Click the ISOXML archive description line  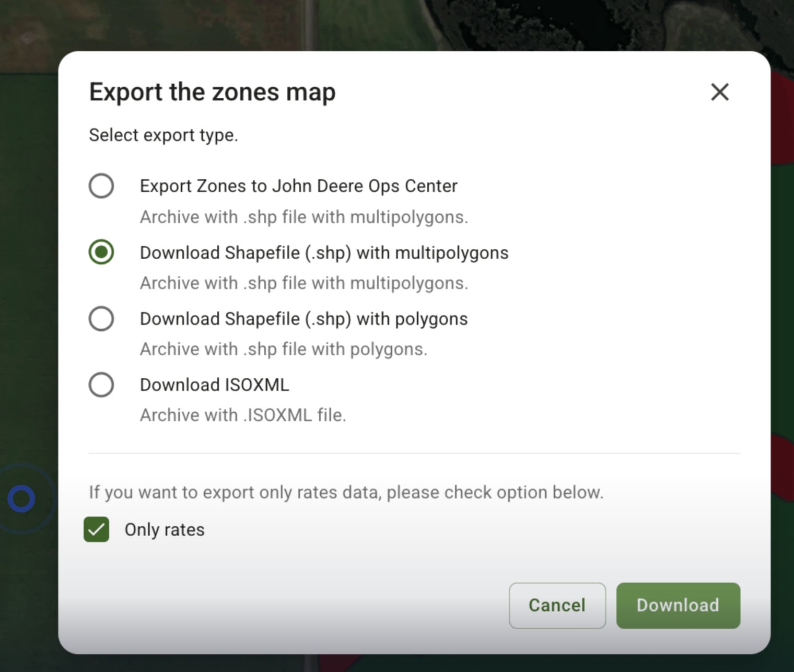click(x=243, y=414)
